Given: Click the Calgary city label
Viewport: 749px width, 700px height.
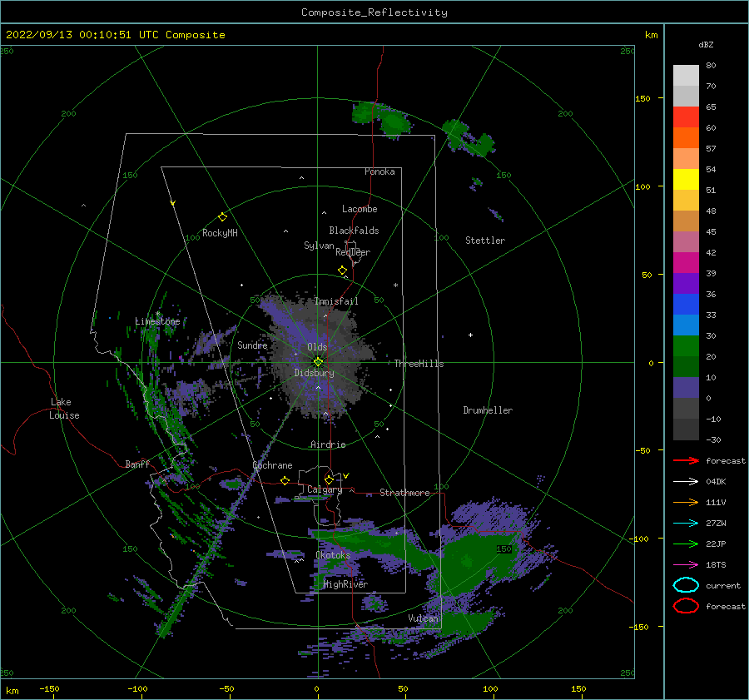Looking at the screenshot, I should [325, 489].
